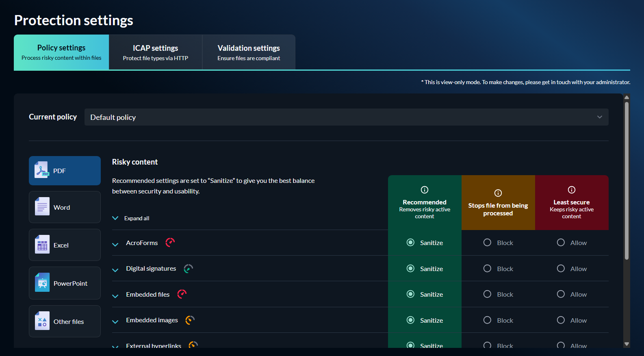
Task: Click the info icon above Least secure
Action: 571,190
